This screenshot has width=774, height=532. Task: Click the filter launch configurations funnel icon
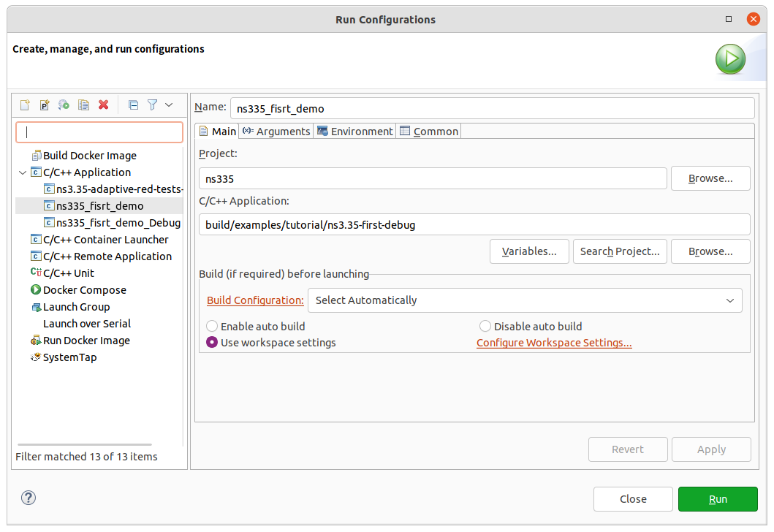(153, 104)
